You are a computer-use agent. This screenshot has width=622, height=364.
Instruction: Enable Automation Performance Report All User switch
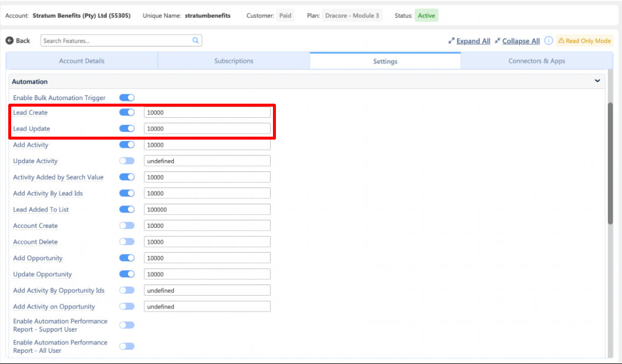[127, 346]
